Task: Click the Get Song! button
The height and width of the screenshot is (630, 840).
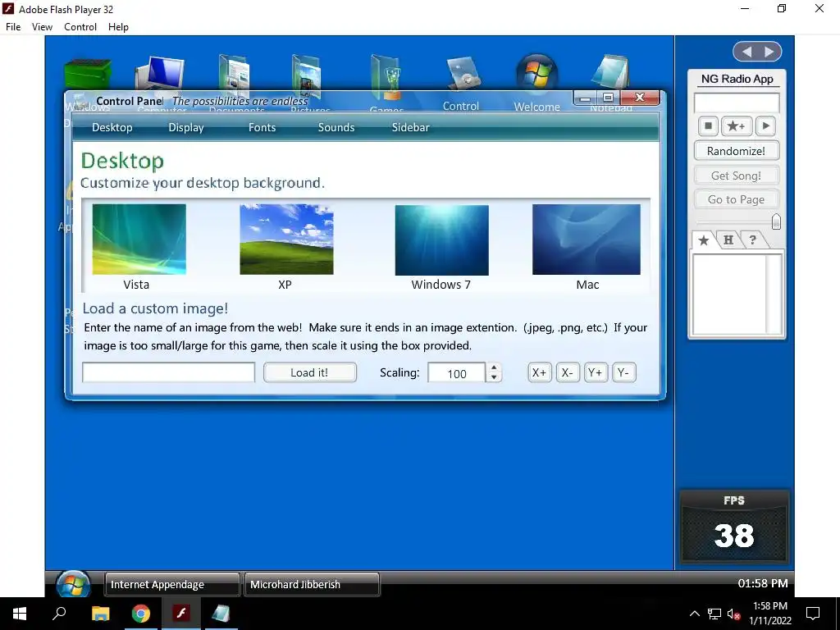Action: 736,176
